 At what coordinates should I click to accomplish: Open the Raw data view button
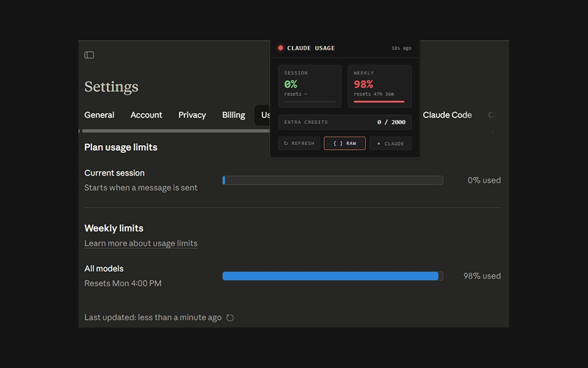[345, 144]
